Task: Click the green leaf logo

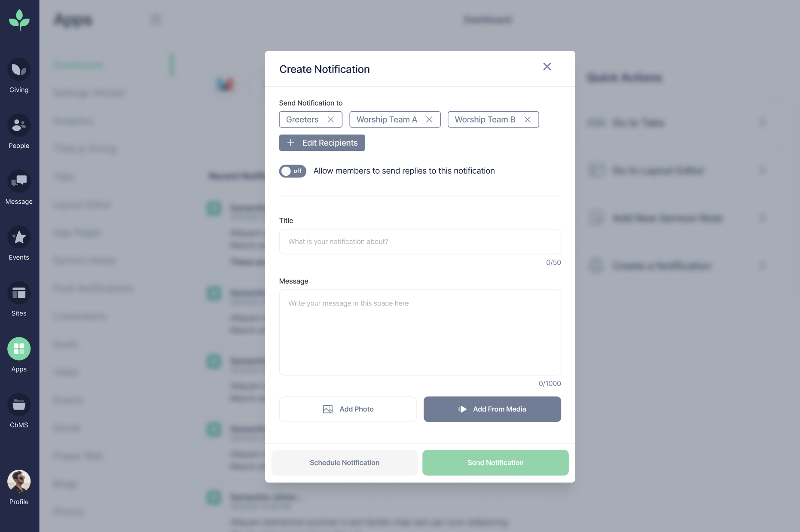Action: pyautogui.click(x=19, y=20)
